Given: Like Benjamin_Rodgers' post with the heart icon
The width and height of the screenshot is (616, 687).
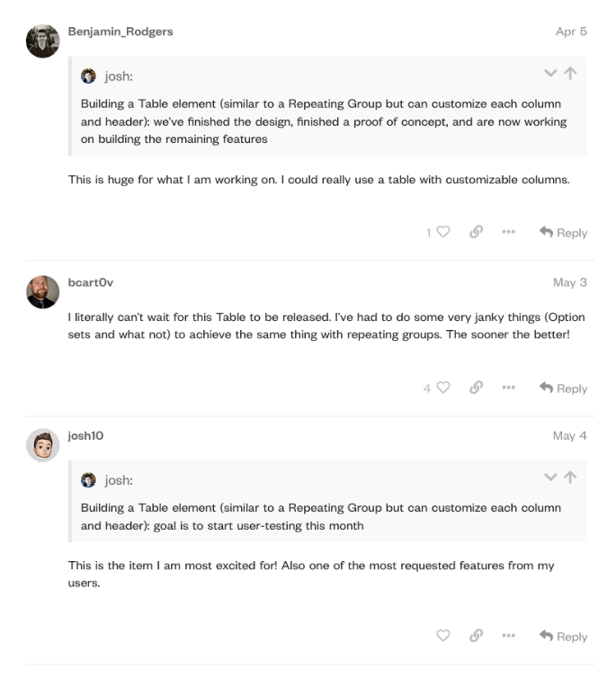Looking at the screenshot, I should 443,233.
